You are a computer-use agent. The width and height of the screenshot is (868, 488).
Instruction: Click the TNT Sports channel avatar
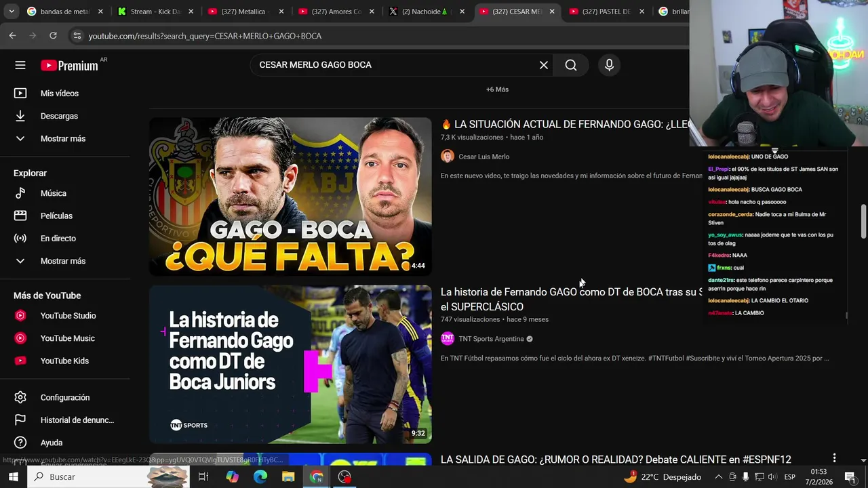[x=447, y=339]
